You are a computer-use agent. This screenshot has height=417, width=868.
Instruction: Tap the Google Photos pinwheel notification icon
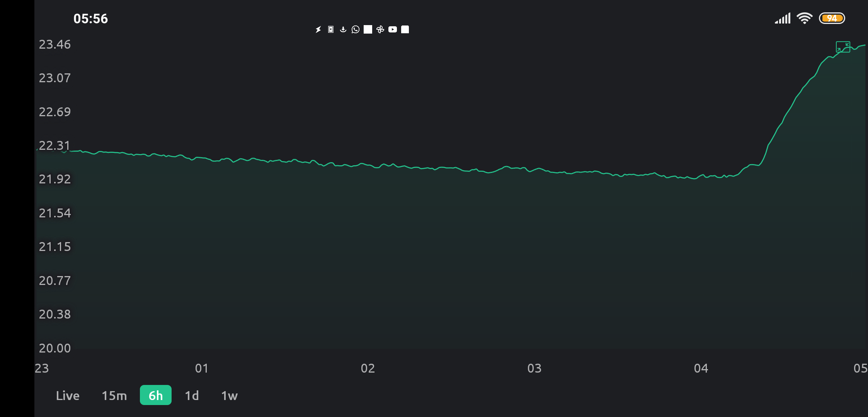380,29
